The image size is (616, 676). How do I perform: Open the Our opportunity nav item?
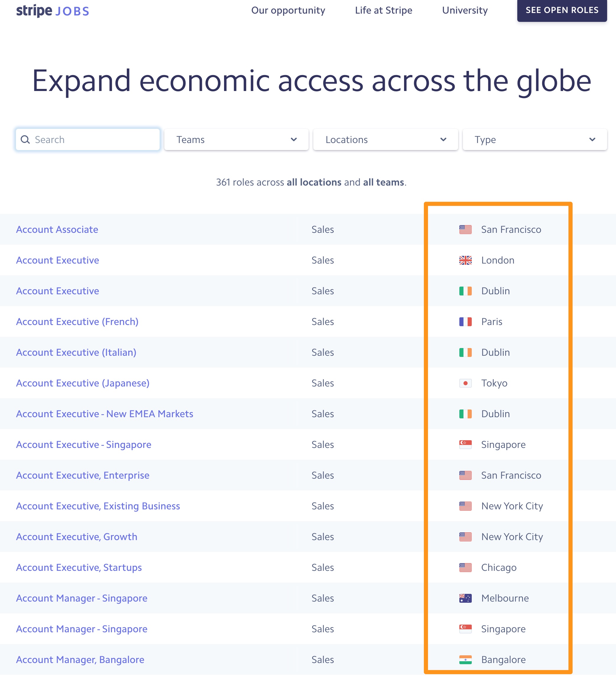[x=288, y=10]
